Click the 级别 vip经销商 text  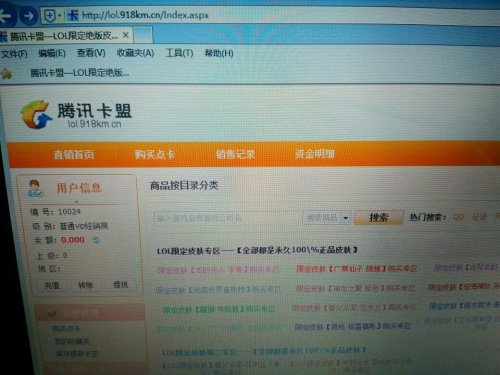[x=70, y=226]
